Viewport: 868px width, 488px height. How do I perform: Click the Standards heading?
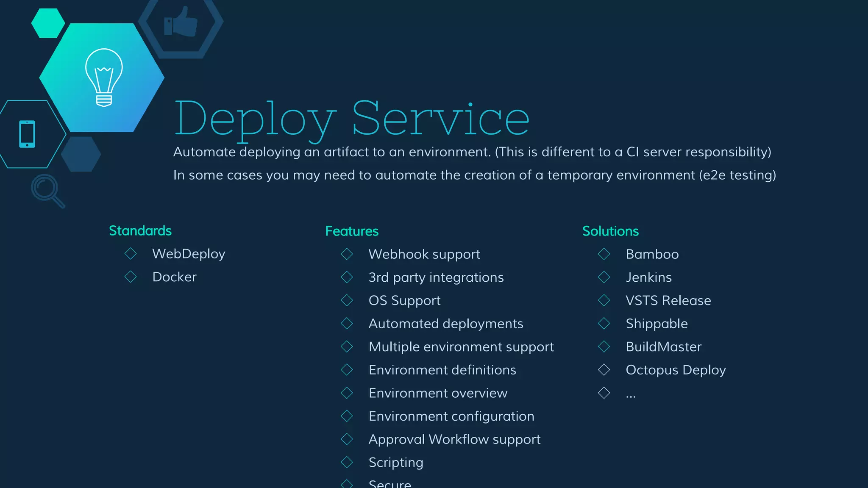click(140, 231)
